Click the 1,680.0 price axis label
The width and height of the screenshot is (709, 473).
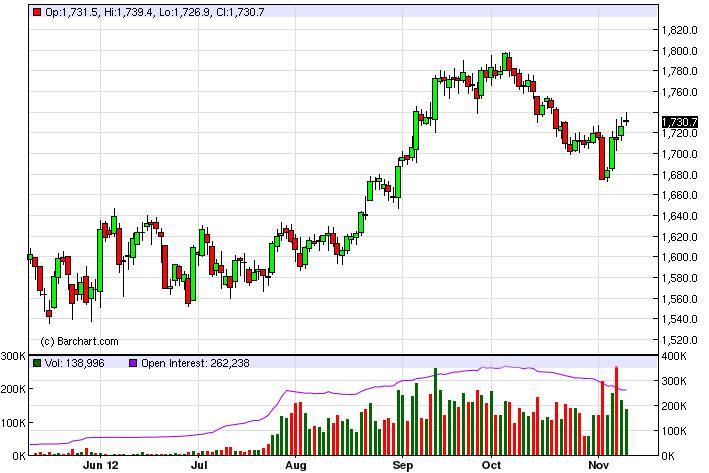pyautogui.click(x=680, y=175)
